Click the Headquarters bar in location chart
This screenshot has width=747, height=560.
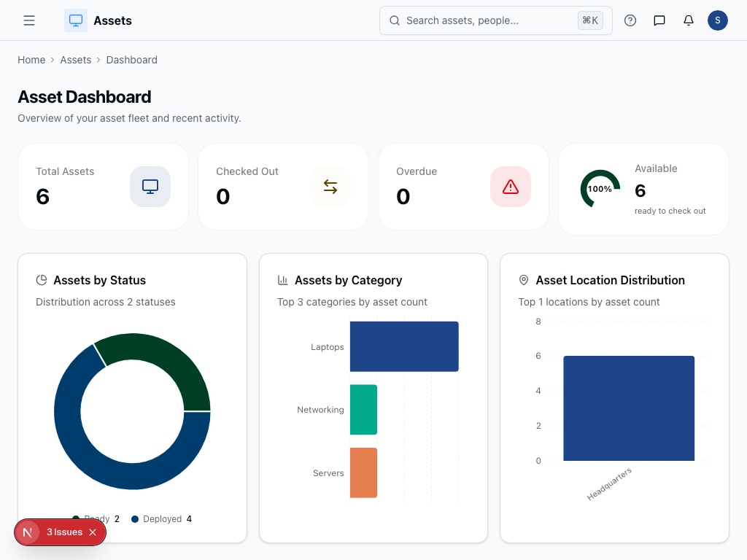pos(629,408)
